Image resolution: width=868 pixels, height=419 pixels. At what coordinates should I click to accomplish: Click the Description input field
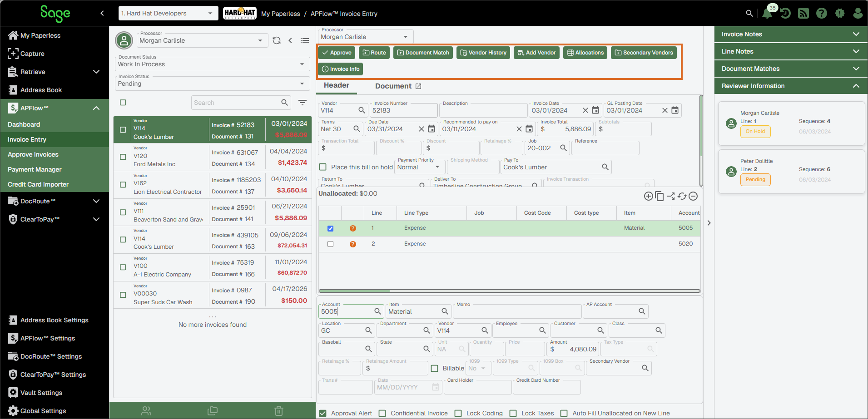483,110
